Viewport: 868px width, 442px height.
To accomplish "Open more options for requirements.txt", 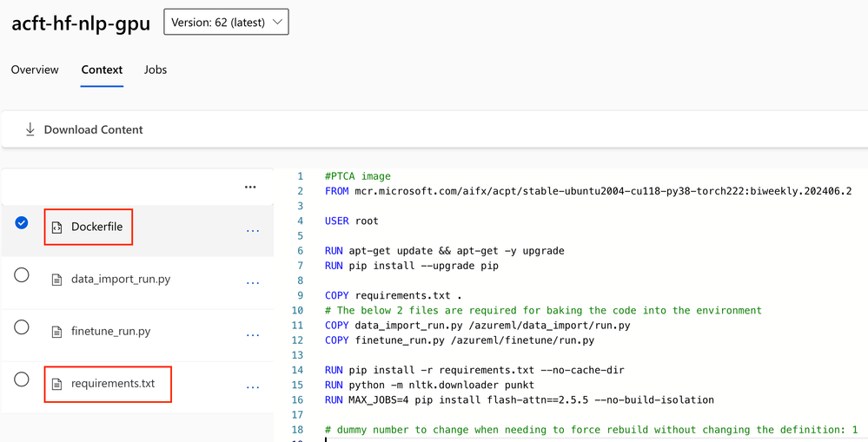I will click(253, 386).
